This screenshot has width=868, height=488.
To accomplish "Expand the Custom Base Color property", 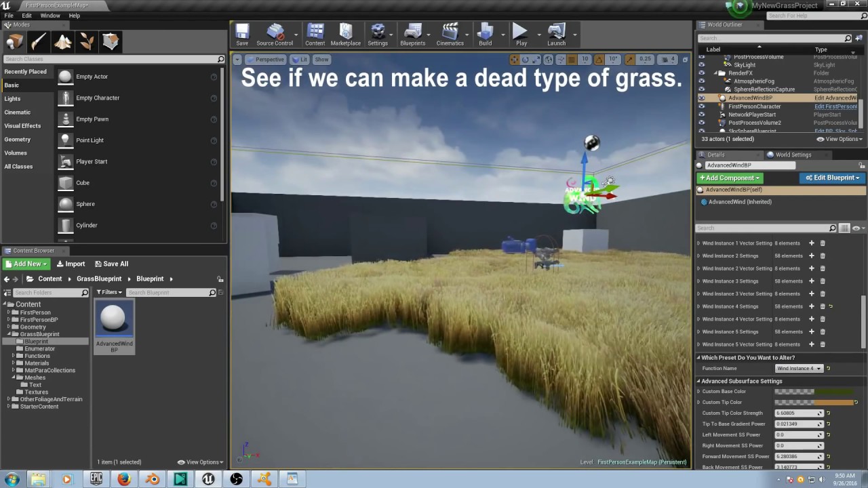I will 698,391.
